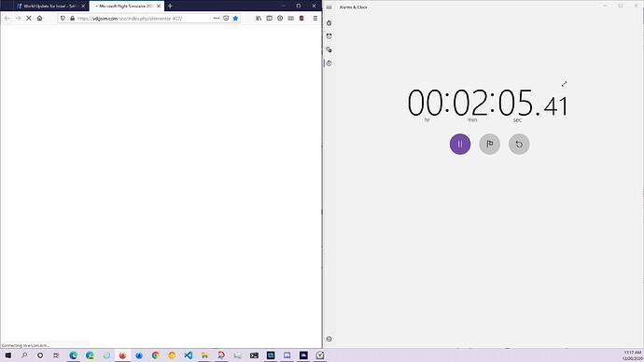Switch to the Alarm section in sidebar

pos(329,36)
